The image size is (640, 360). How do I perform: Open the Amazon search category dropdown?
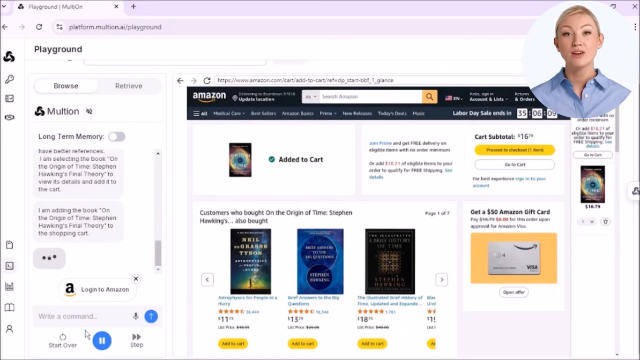(311, 97)
